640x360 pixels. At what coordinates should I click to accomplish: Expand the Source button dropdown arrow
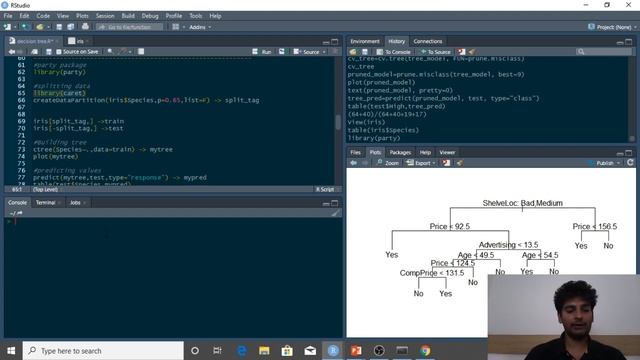(324, 52)
